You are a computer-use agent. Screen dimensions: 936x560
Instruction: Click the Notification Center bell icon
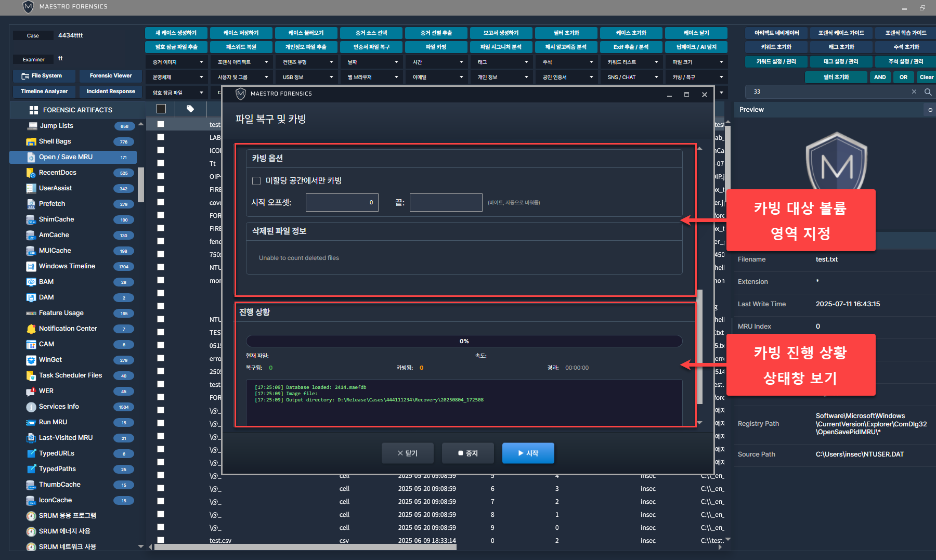click(31, 329)
